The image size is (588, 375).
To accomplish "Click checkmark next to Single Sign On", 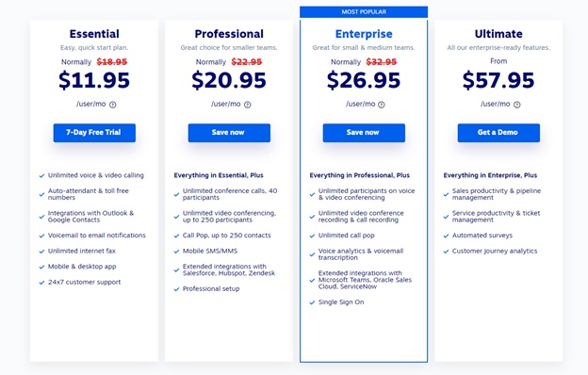I will tap(312, 302).
